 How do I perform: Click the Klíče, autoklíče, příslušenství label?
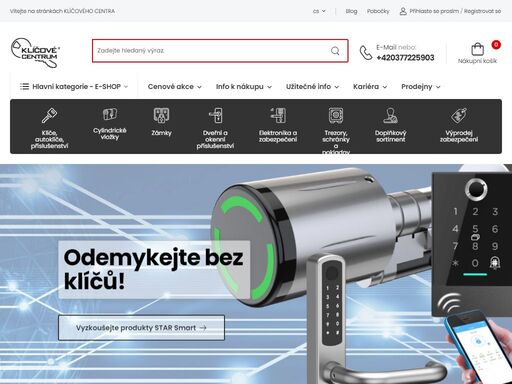pos(49,139)
